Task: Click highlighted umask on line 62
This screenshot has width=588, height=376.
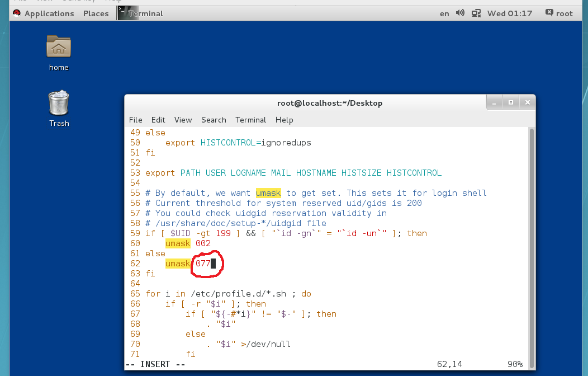Action: pos(178,264)
